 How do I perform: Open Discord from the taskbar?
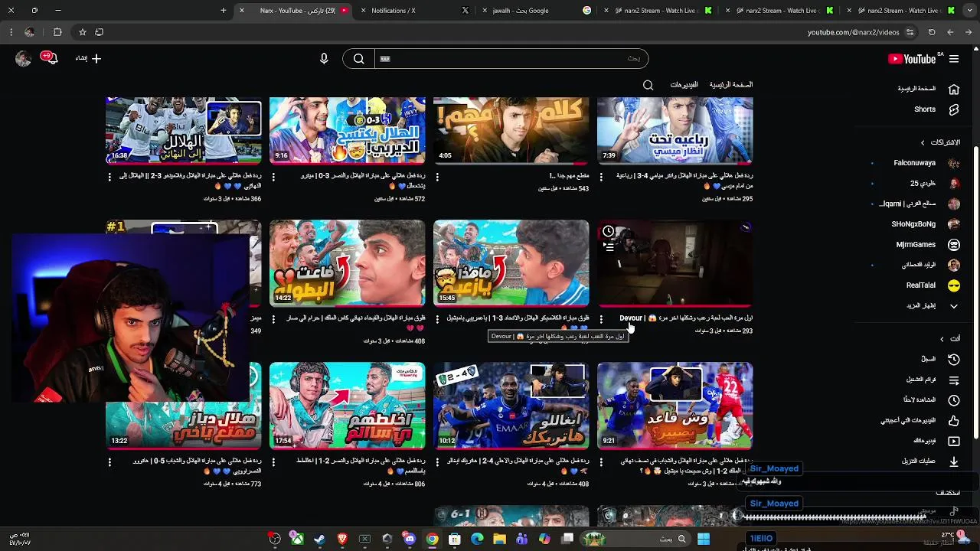point(410,539)
